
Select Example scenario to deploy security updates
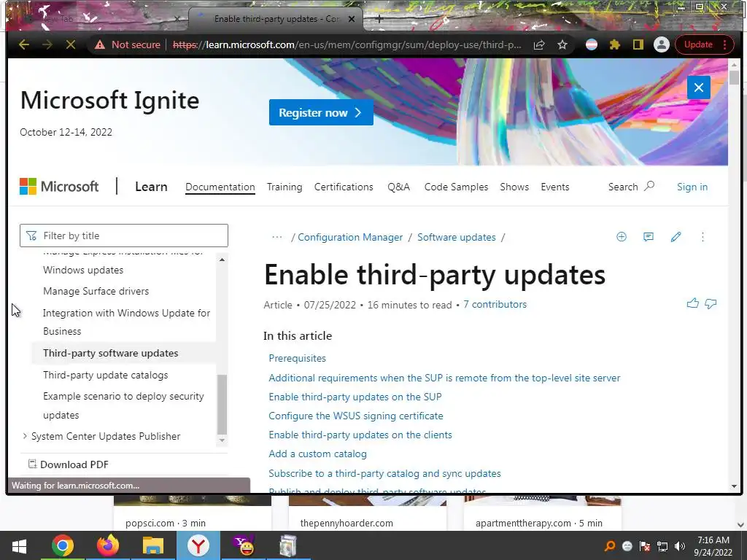point(123,405)
